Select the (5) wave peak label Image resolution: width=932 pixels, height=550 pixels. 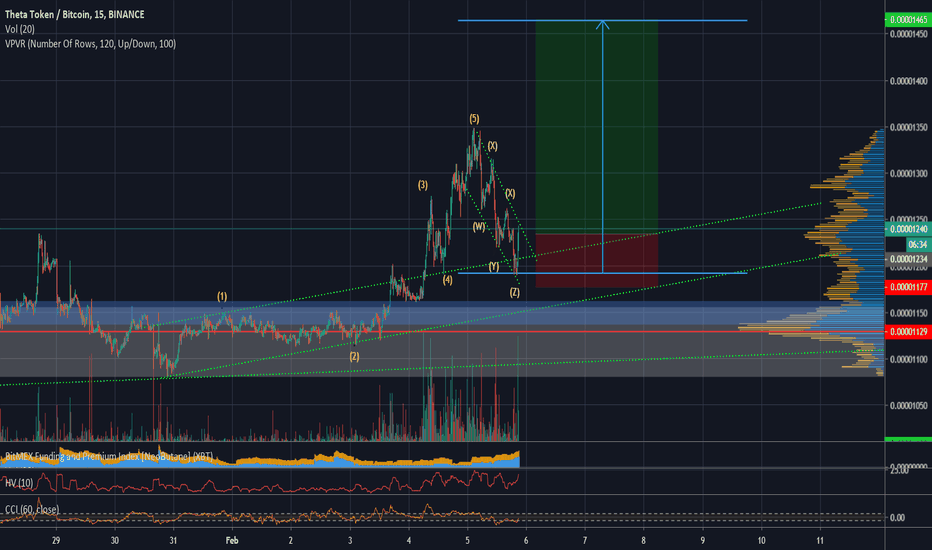point(474,118)
